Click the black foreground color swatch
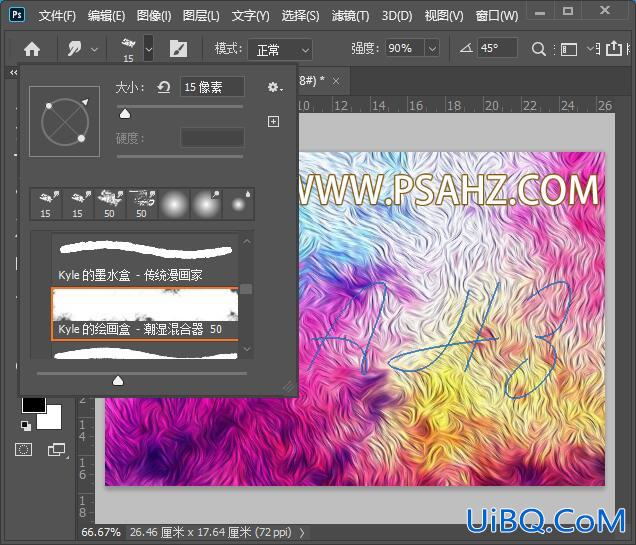This screenshot has width=636, height=545. [33, 404]
